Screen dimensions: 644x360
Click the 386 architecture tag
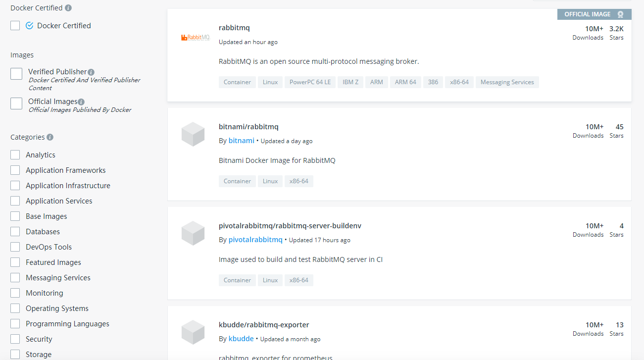click(x=433, y=82)
